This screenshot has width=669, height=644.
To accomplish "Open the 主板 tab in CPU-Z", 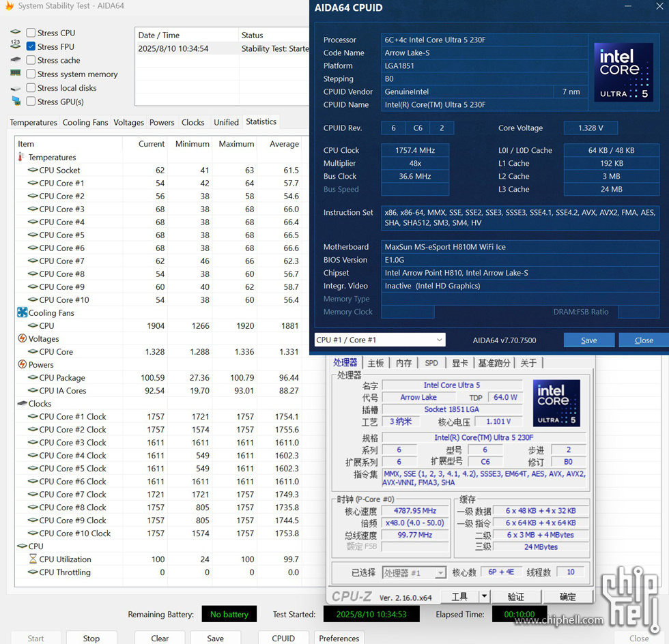I will pos(375,363).
